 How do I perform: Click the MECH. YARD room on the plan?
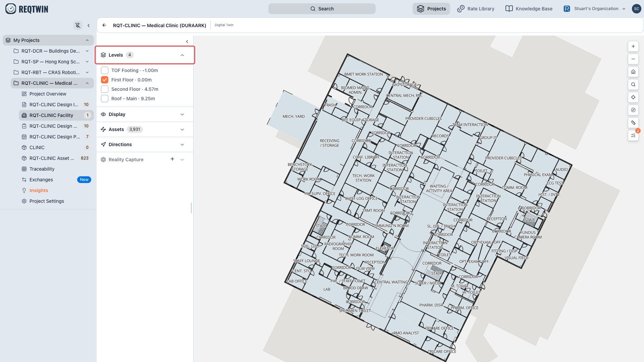[293, 116]
